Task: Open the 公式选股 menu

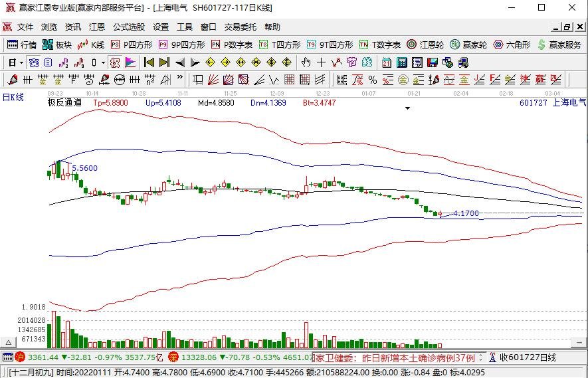Action: click(129, 27)
